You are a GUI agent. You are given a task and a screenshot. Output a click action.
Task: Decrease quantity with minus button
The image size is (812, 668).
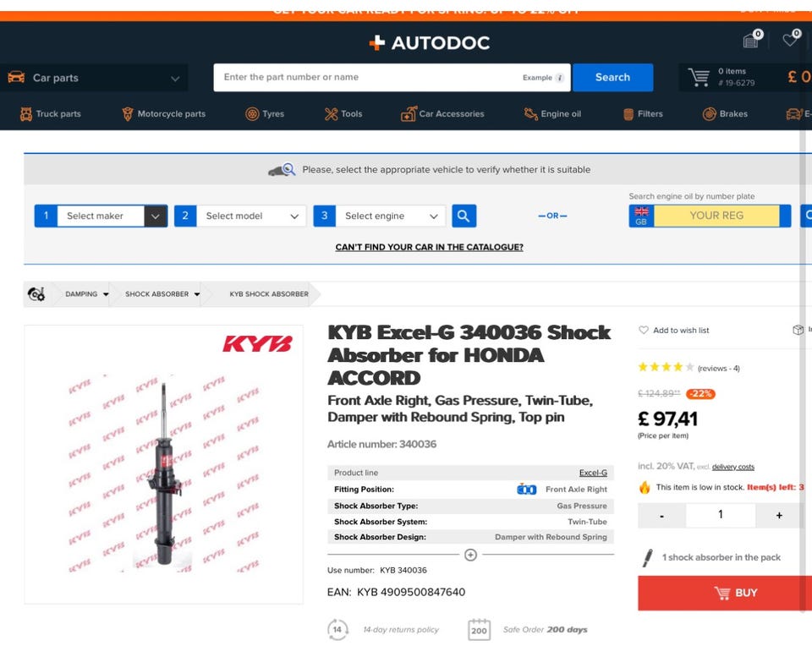661,515
